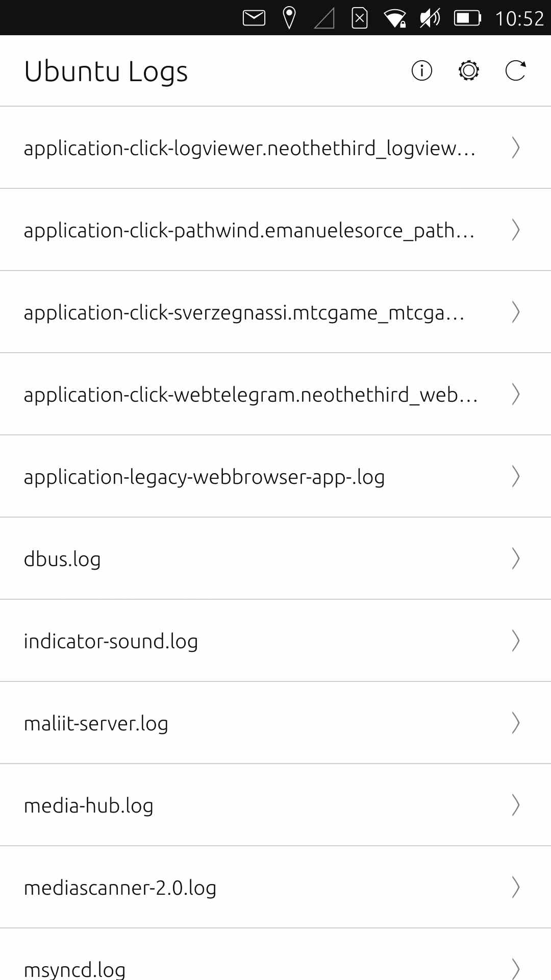
Task: Open application-click-sverzegnassi mtcgame log
Action: (275, 312)
